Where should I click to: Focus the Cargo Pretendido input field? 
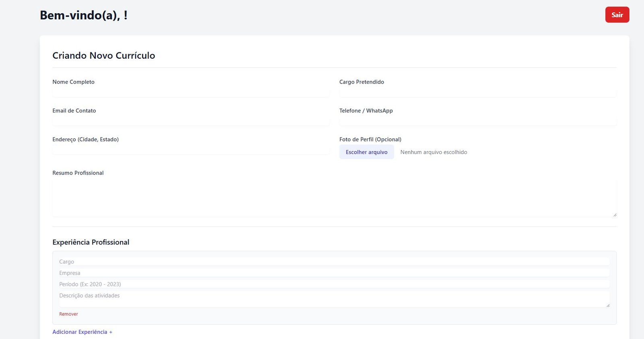click(x=477, y=92)
